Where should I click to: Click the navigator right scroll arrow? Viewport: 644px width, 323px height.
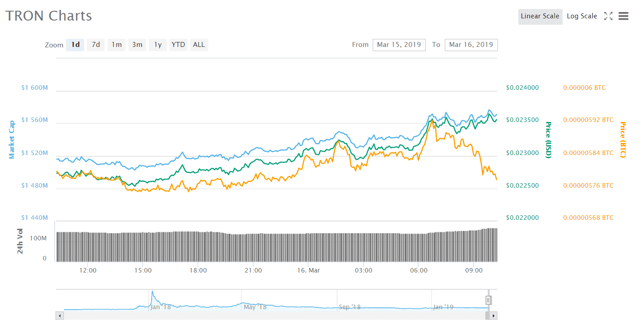[494, 316]
